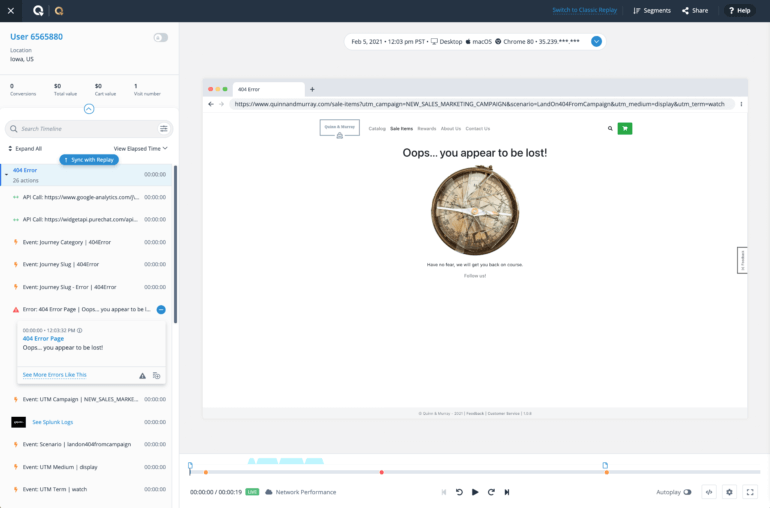Open See Splunk Logs link

click(x=53, y=422)
